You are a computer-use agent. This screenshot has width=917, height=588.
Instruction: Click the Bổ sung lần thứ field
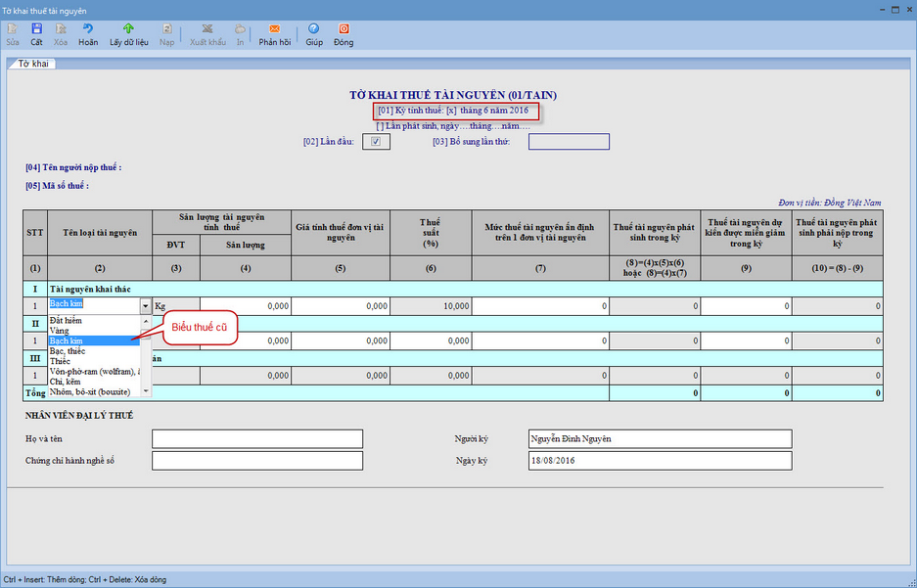(569, 142)
